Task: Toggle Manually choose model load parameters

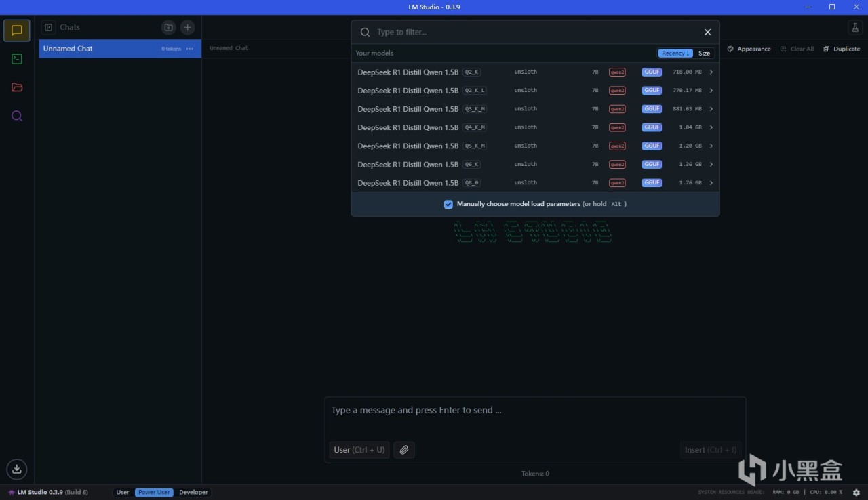Action: (448, 204)
